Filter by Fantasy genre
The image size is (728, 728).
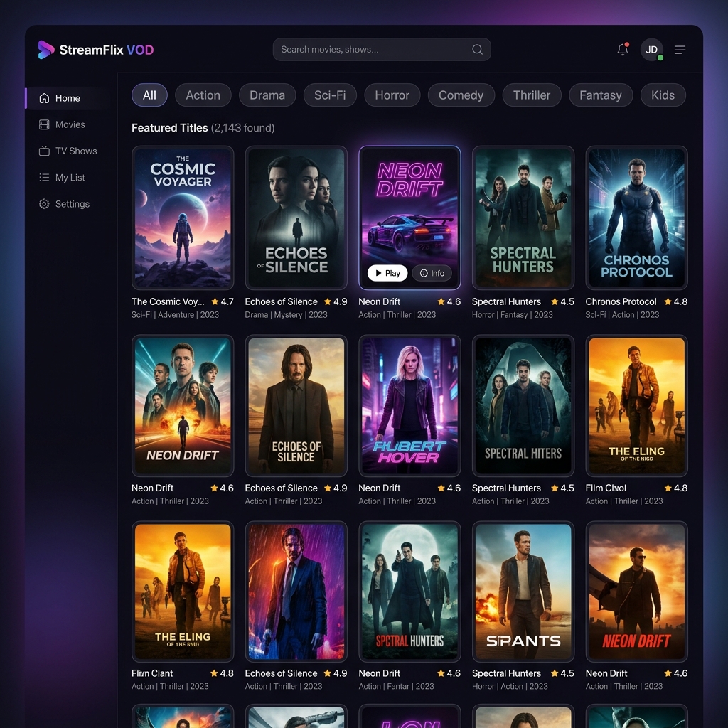coord(601,95)
